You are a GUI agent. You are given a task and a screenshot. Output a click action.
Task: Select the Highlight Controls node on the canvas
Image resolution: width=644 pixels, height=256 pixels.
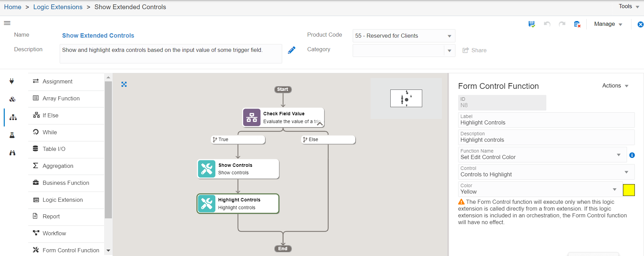[x=238, y=203]
